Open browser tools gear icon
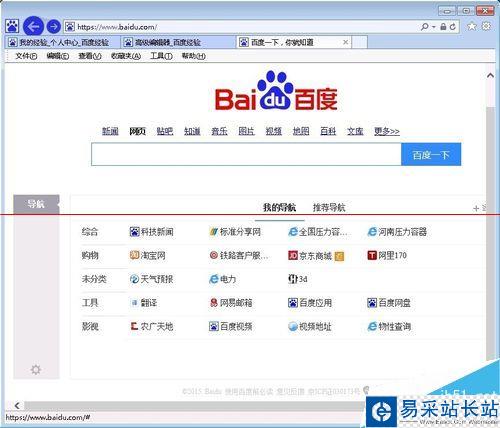500x428 pixels. (486, 26)
